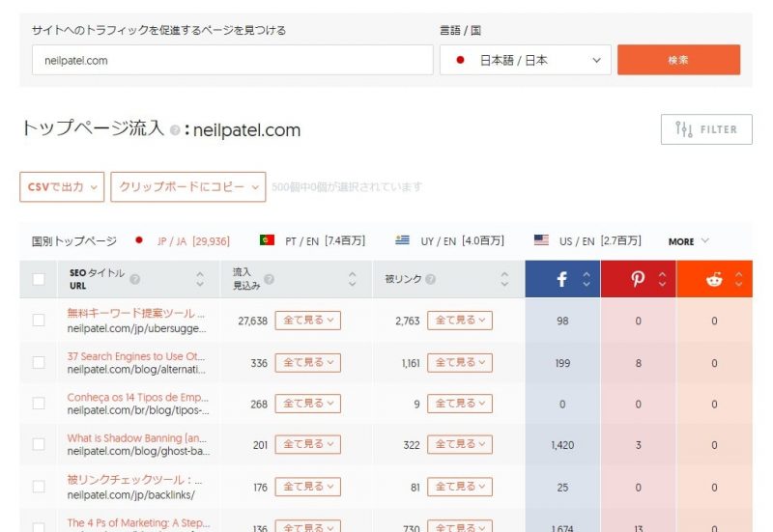Open the 日本語 / 日本 language dropdown
The image size is (773, 532).
pyautogui.click(x=525, y=60)
